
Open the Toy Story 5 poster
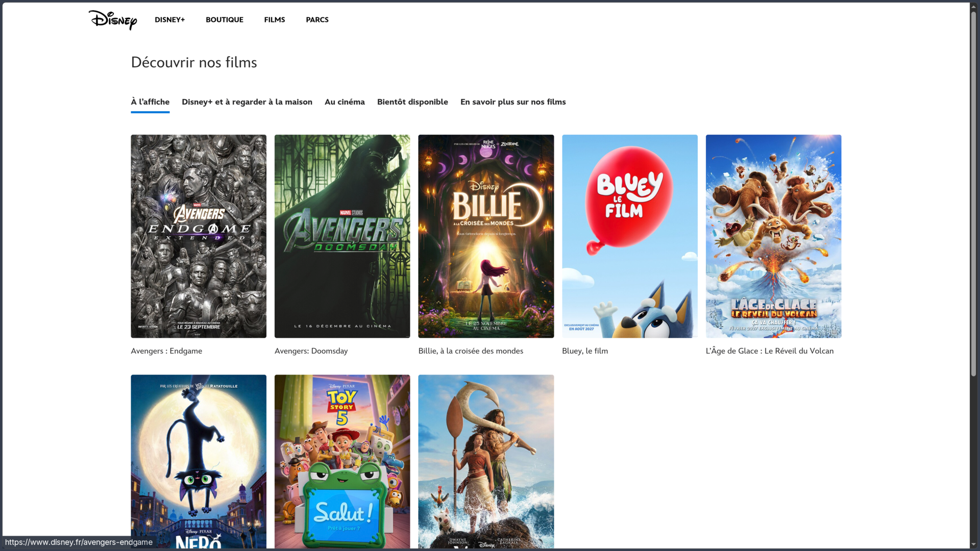pyautogui.click(x=342, y=462)
